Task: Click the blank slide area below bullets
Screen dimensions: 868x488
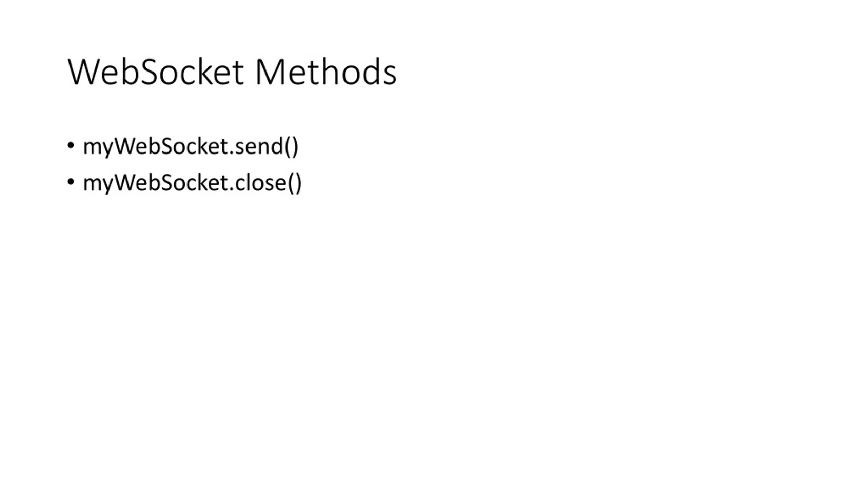Action: (434, 339)
